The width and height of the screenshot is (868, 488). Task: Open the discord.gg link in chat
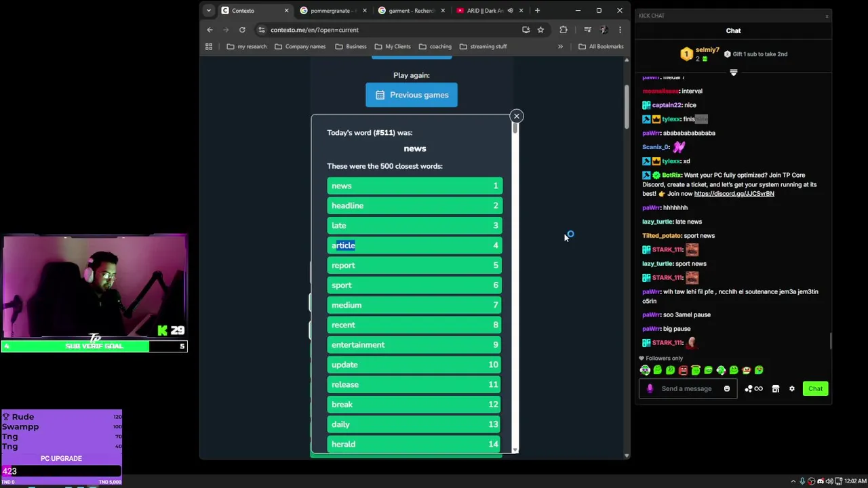[734, 194]
